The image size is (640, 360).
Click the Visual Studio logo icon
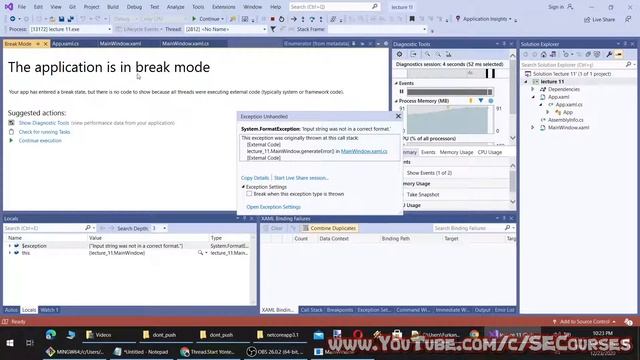8,7
